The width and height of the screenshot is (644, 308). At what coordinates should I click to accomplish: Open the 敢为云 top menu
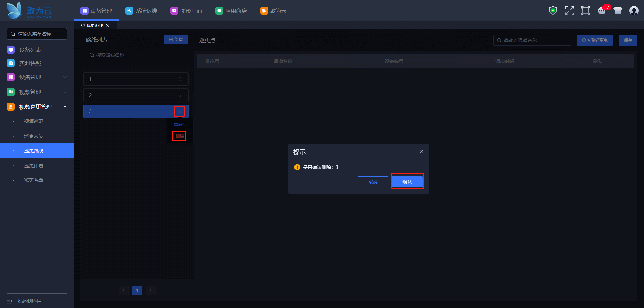click(x=273, y=11)
